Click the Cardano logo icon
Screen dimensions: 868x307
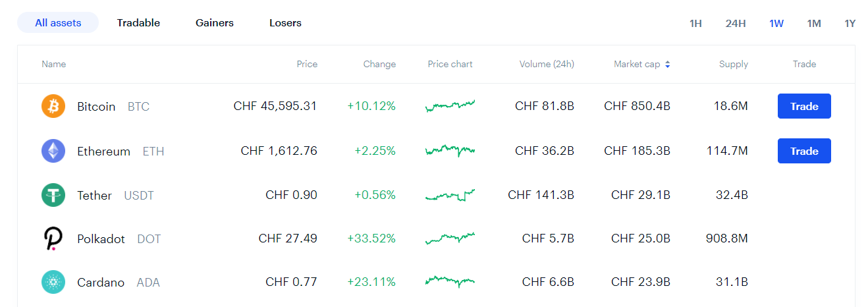53,282
